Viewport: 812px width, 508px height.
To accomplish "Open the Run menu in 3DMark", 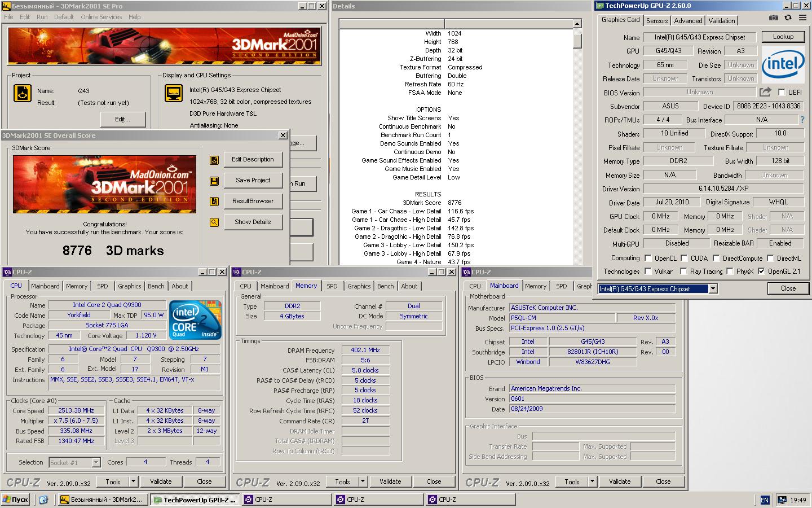I will pyautogui.click(x=42, y=17).
